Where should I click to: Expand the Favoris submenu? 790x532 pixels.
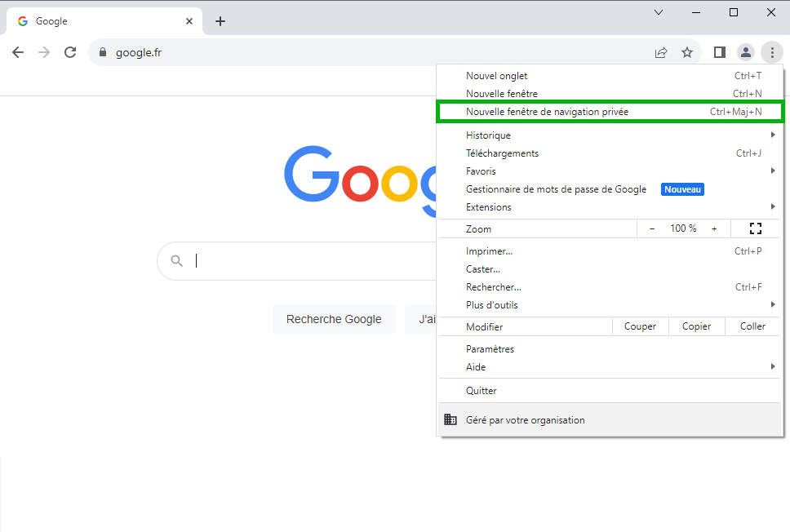point(610,171)
